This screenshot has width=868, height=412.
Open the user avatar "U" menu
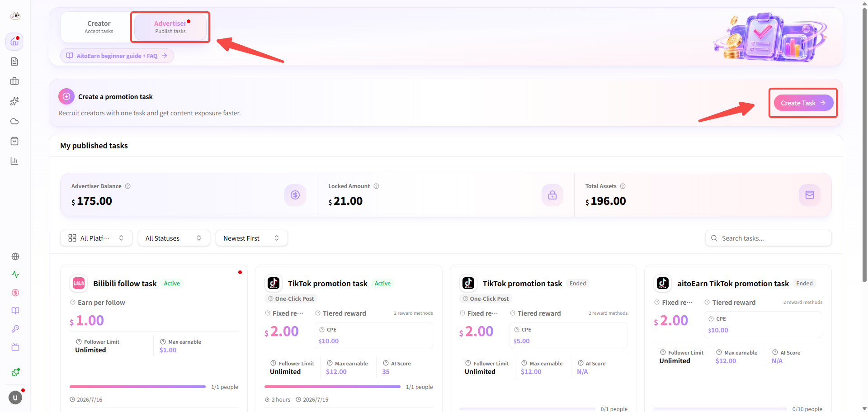[x=15, y=398]
